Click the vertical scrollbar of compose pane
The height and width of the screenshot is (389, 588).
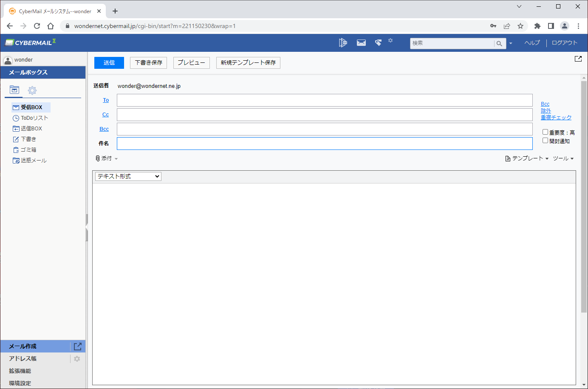584,196
